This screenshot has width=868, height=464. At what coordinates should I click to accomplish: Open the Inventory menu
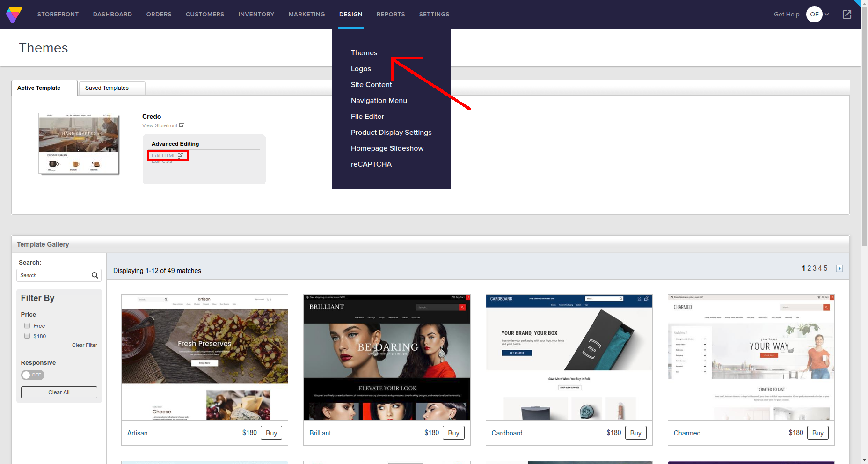click(256, 15)
